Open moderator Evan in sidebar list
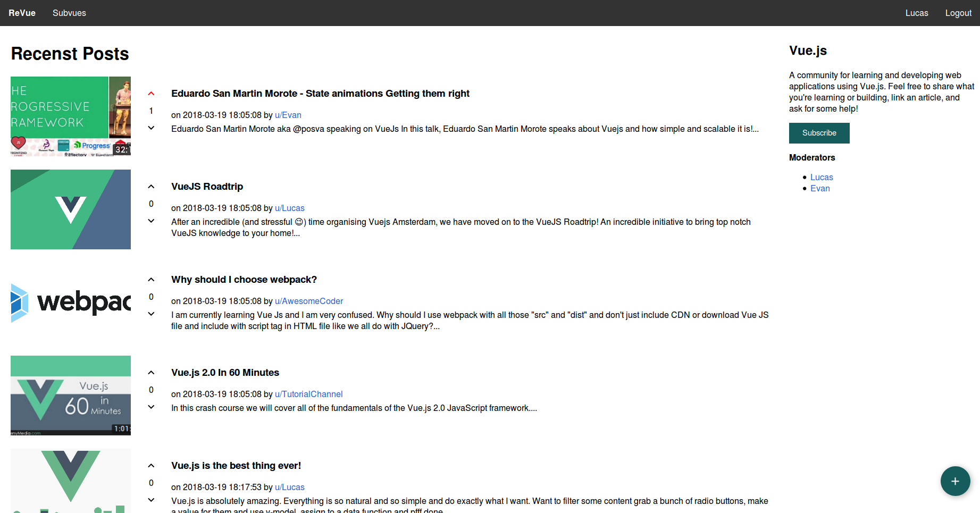This screenshot has width=980, height=513. pos(820,188)
